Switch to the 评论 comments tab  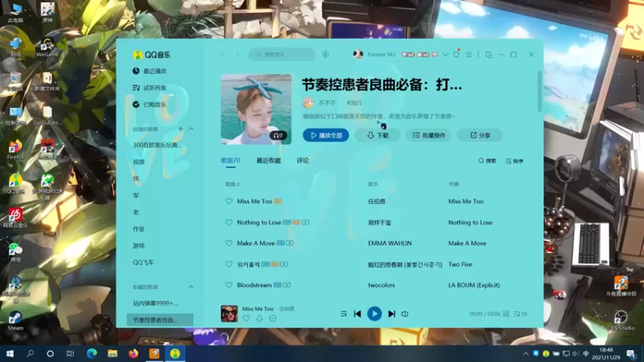point(303,160)
